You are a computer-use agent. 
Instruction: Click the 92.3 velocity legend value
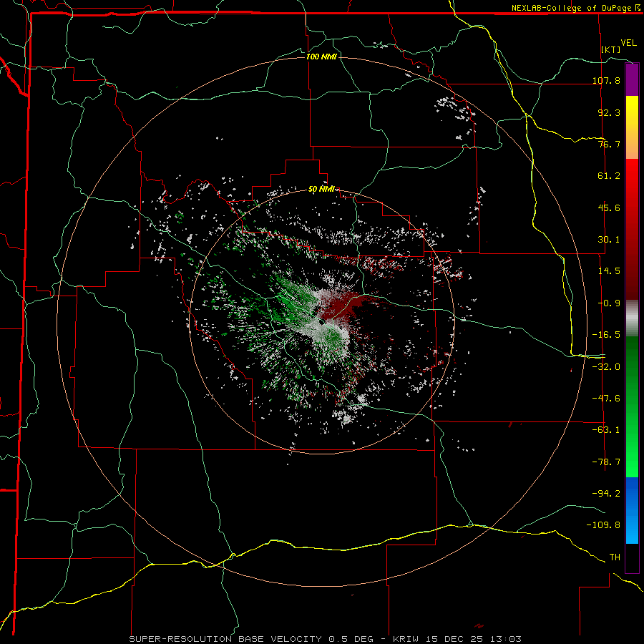point(609,112)
